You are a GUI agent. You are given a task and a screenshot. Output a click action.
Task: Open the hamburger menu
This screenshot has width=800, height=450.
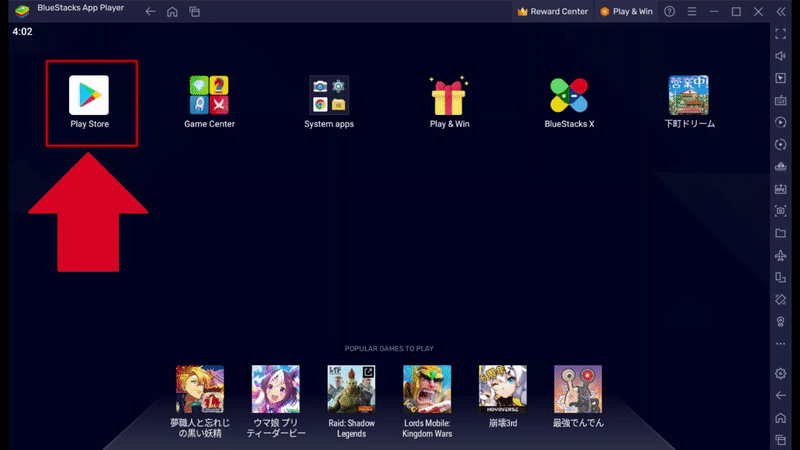(x=692, y=11)
